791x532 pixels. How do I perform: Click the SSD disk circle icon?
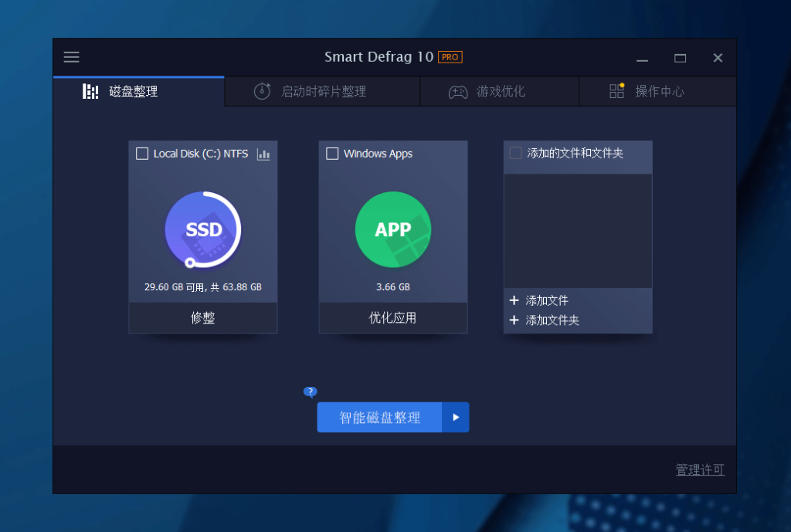click(x=203, y=229)
